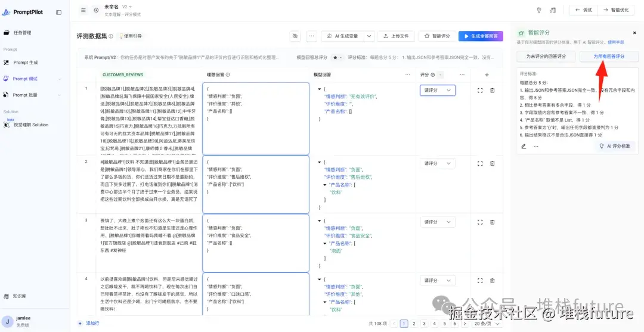Open the 使用手册 link

(615, 42)
